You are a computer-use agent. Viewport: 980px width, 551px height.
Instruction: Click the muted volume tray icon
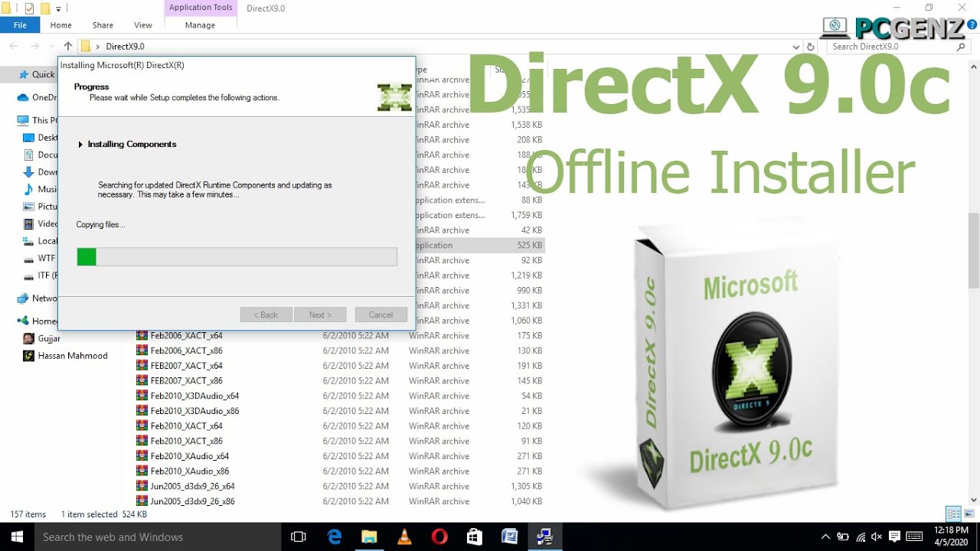pyautogui.click(x=877, y=537)
